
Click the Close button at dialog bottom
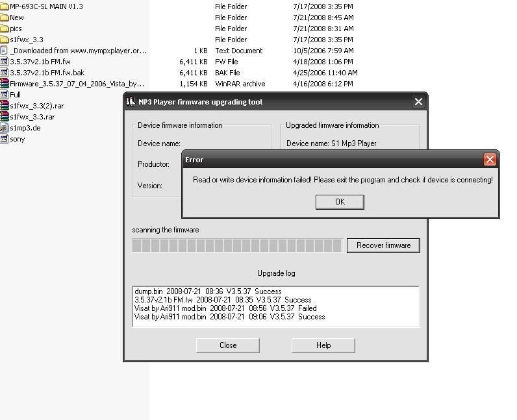point(227,345)
